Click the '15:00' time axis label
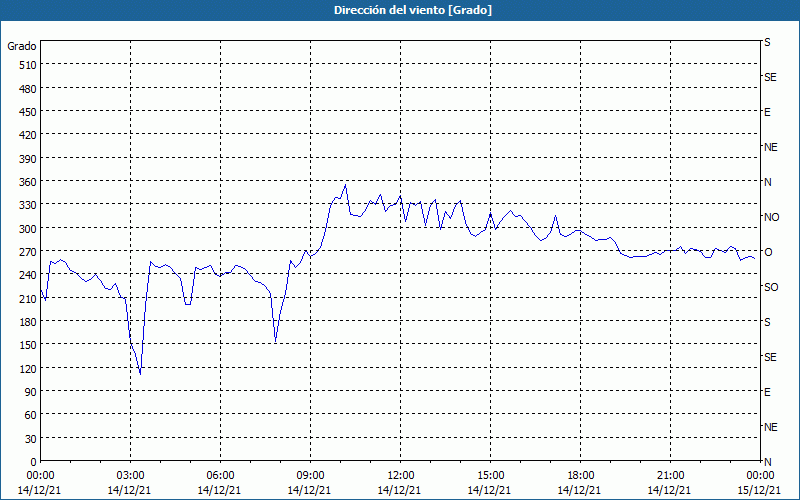Image resolution: width=800 pixels, height=500 pixels. pyautogui.click(x=490, y=476)
